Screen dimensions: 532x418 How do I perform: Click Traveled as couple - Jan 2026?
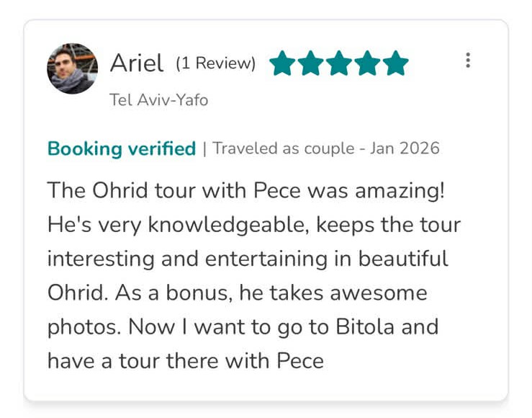[x=325, y=148]
